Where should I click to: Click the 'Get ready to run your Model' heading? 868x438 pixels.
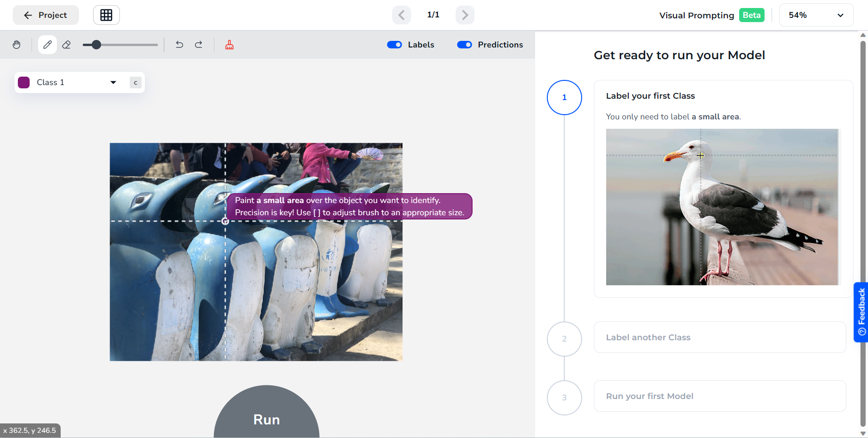tap(679, 55)
